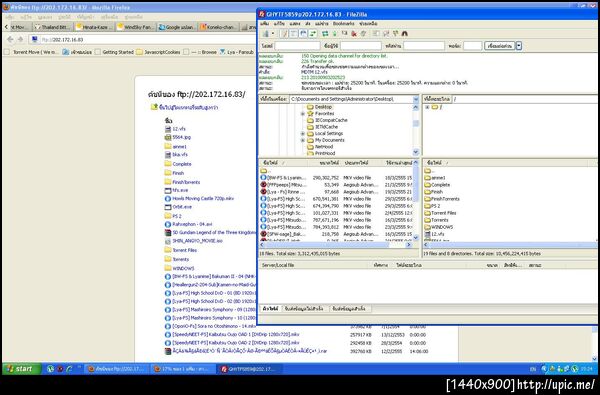This screenshot has height=395, width=600.
Task: Open the Site Manager dropdown arrow
Action: click(x=273, y=34)
